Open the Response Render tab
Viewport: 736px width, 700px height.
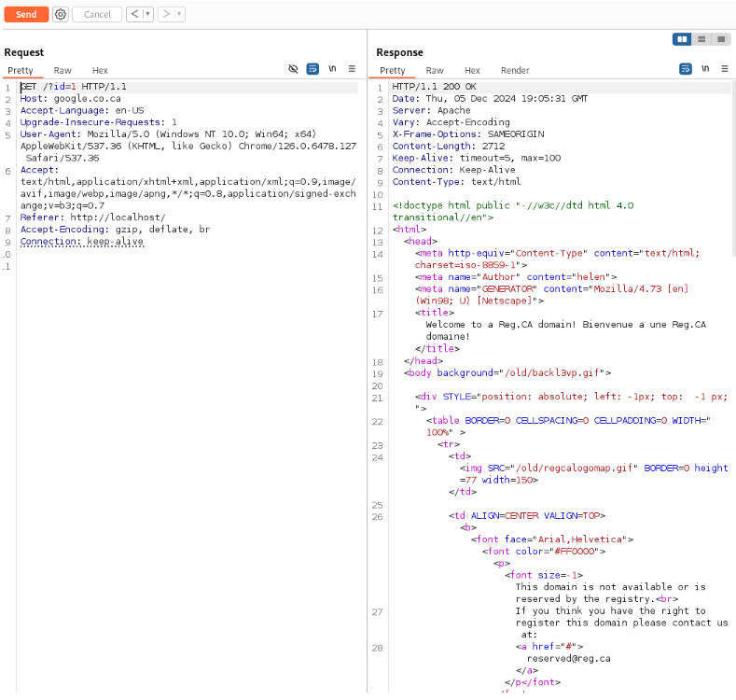(x=515, y=70)
